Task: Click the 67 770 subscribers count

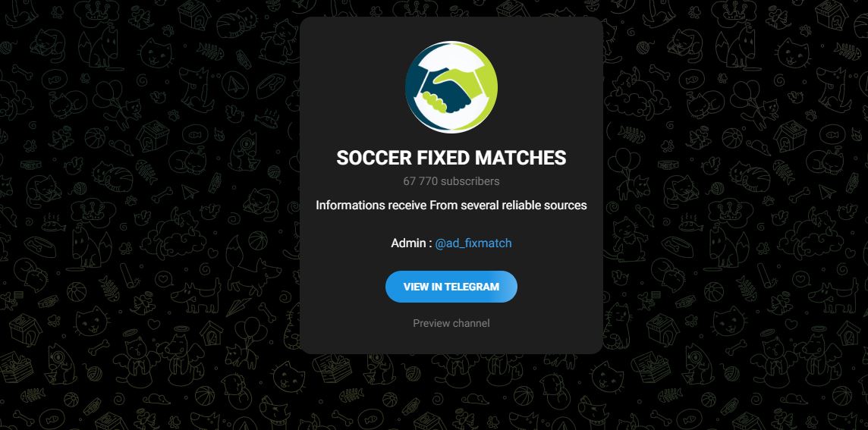Action: (x=451, y=181)
